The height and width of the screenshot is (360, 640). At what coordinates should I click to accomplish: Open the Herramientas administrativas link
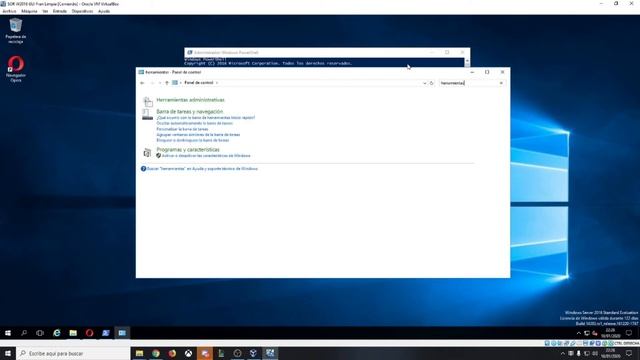click(190, 100)
